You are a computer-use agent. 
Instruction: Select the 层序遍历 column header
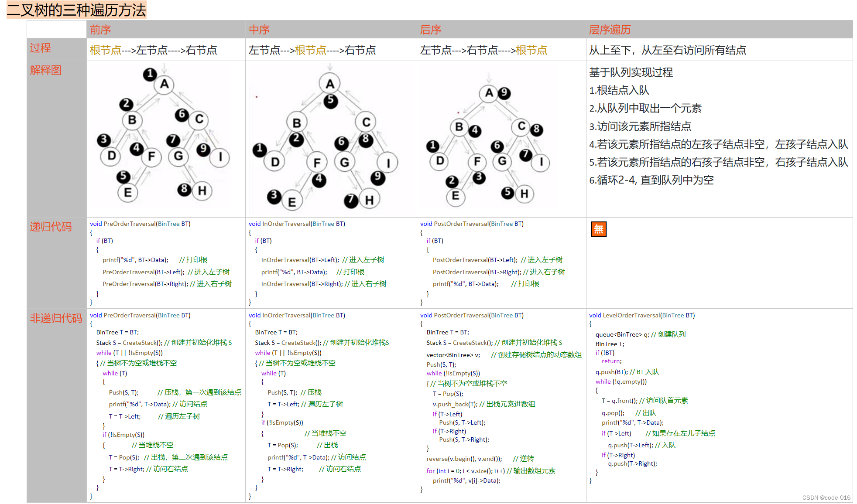point(610,30)
